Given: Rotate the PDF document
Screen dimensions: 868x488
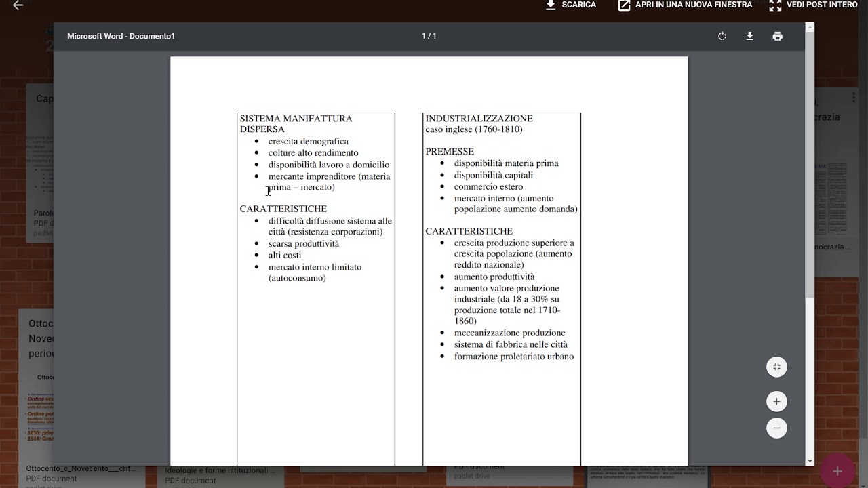Looking at the screenshot, I should click(x=722, y=36).
